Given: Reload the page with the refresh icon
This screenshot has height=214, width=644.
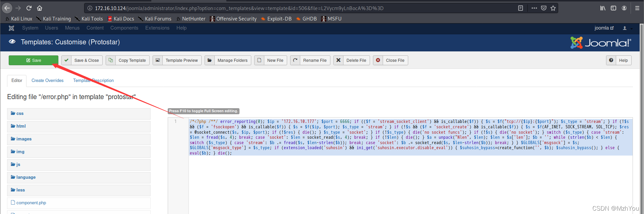Looking at the screenshot, I should [x=29, y=8].
